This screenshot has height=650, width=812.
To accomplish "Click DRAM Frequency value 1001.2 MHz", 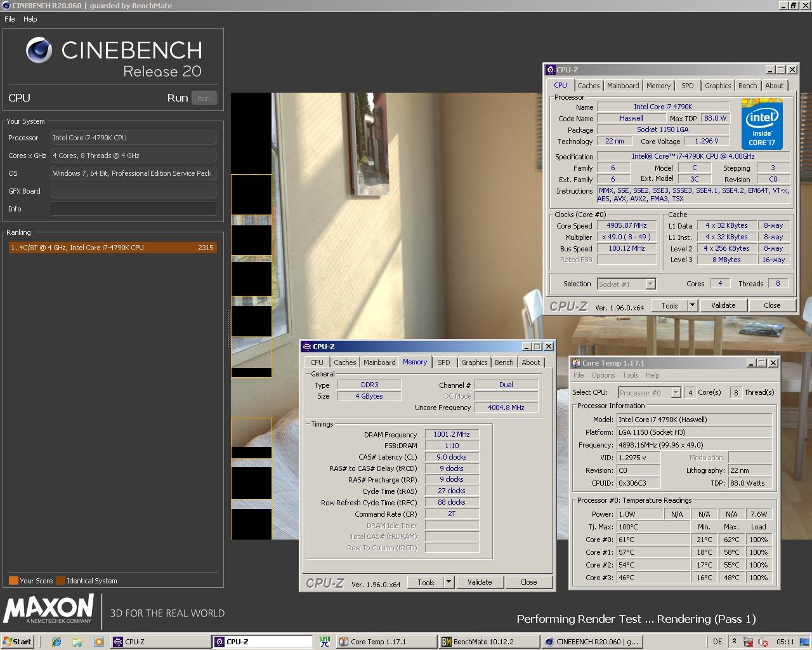I will [452, 435].
